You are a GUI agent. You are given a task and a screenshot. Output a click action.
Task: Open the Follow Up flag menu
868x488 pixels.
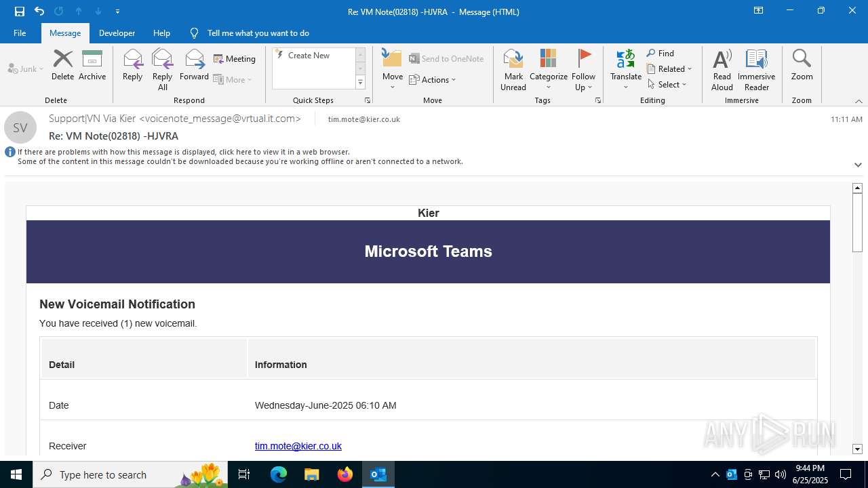[x=583, y=70]
